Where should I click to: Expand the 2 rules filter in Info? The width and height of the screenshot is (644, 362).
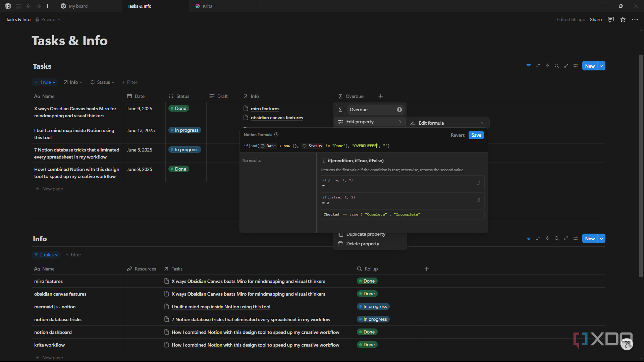tap(46, 255)
